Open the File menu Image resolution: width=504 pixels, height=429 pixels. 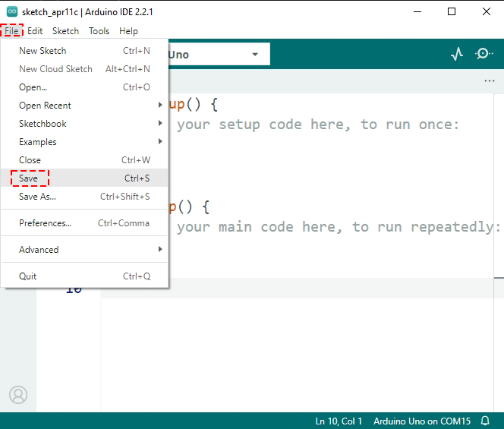click(11, 31)
